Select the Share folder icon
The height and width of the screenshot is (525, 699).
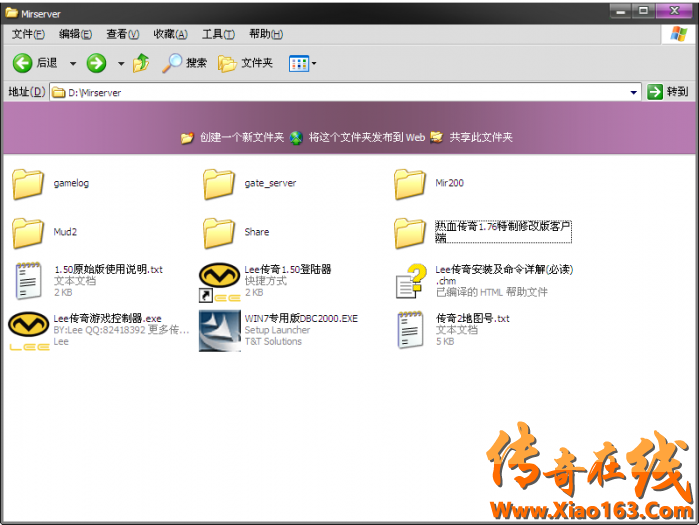tap(218, 233)
